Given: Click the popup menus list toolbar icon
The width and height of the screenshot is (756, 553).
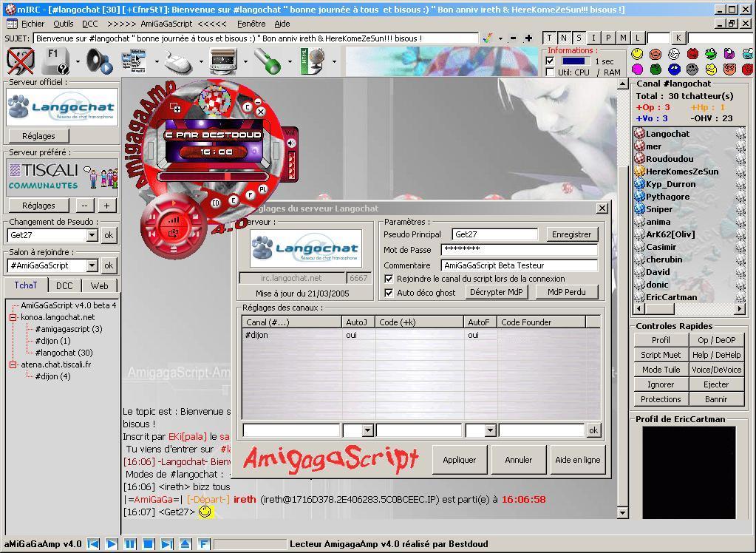Looking at the screenshot, I should (x=134, y=61).
